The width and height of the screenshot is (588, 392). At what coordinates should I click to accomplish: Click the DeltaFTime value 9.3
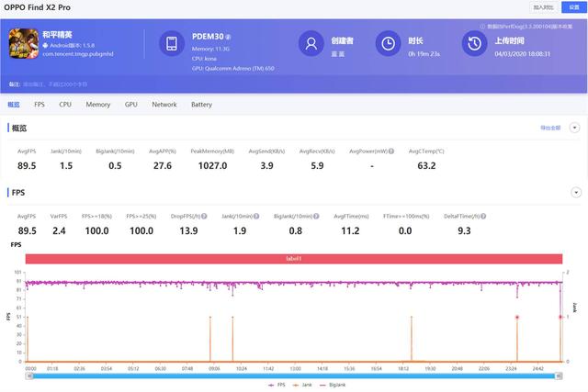click(x=464, y=230)
